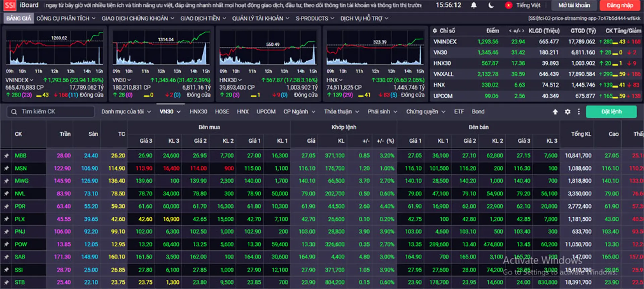Unpin MBB row pin icon
644x289 pixels.
(6, 156)
